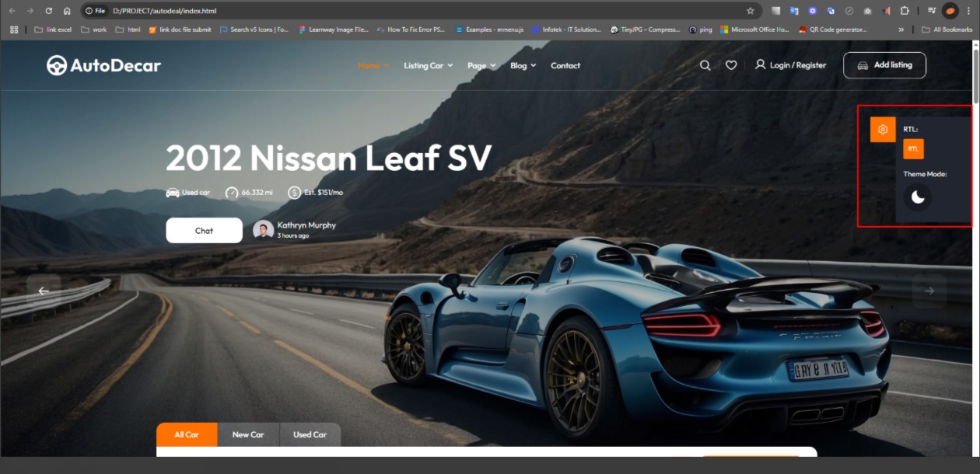Open the orange settings gear panel toggle
The height and width of the screenshot is (474, 980).
tap(883, 130)
